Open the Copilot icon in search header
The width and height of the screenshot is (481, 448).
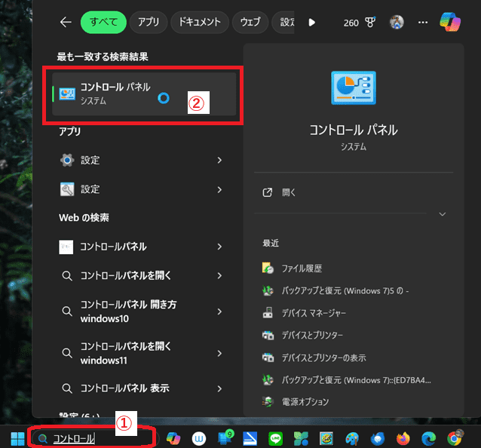tap(450, 23)
